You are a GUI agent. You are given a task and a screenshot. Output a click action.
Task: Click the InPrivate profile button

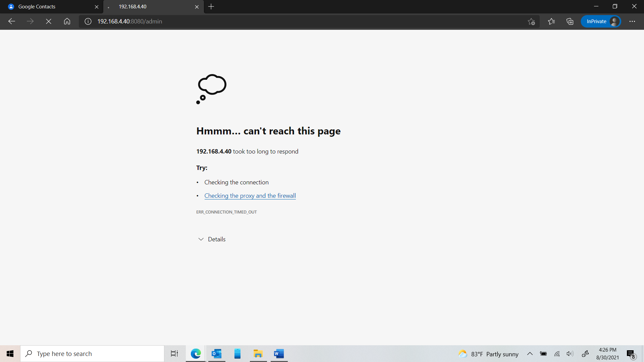click(x=601, y=21)
